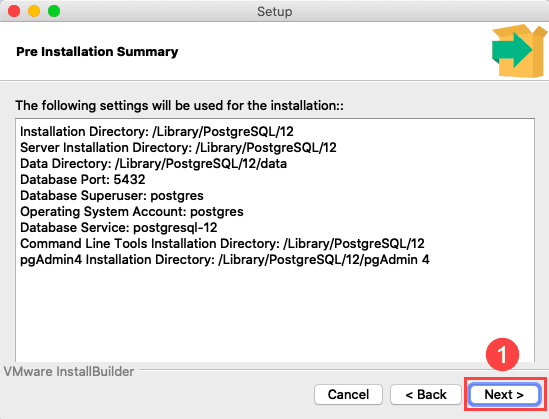Click the Operating System Account line

(x=132, y=212)
